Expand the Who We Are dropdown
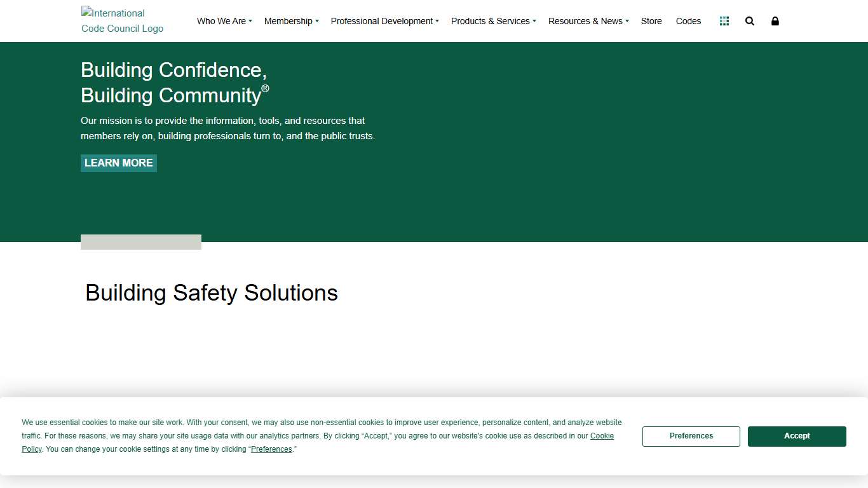868x488 pixels. [224, 21]
